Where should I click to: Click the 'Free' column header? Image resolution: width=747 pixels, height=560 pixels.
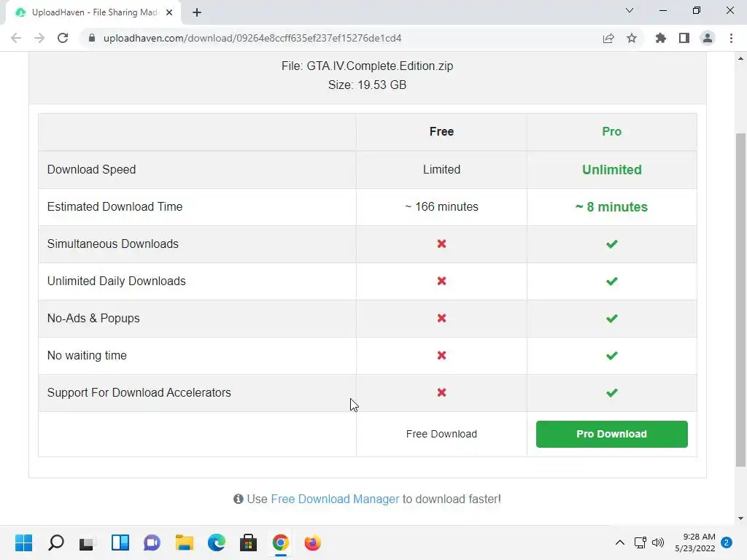441,131
